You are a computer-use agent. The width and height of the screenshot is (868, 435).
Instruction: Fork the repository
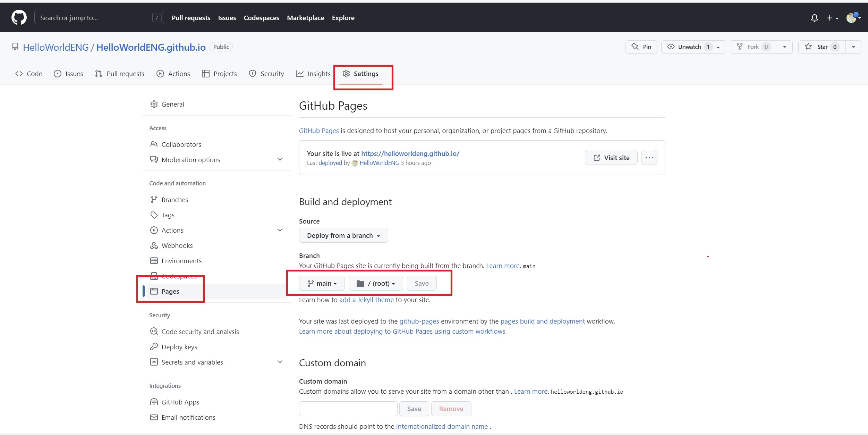pos(753,47)
